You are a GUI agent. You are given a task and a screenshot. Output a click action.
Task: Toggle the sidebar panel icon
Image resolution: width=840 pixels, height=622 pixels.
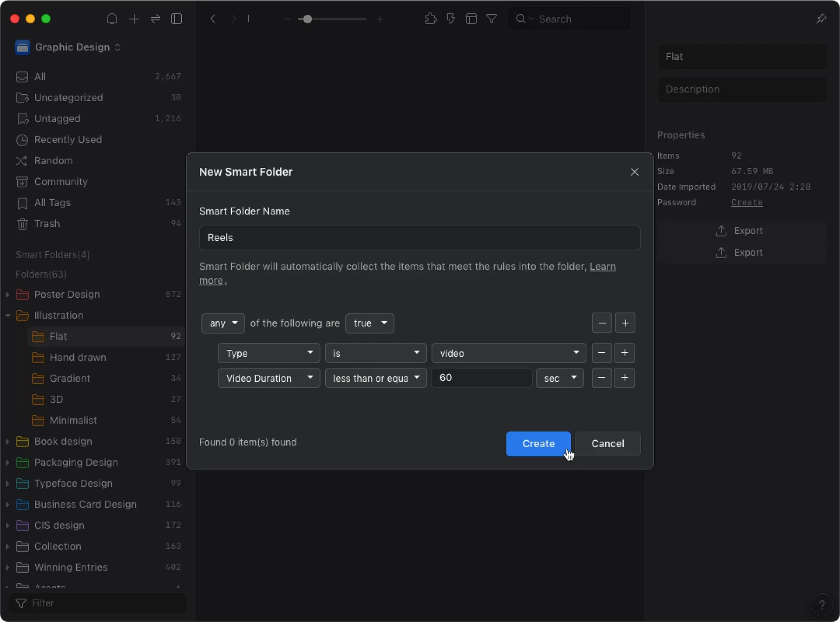point(177,19)
